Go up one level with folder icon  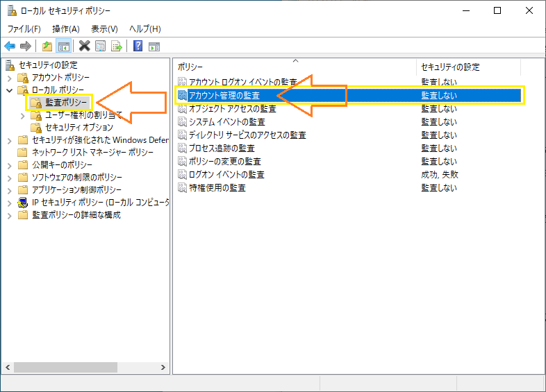point(47,46)
